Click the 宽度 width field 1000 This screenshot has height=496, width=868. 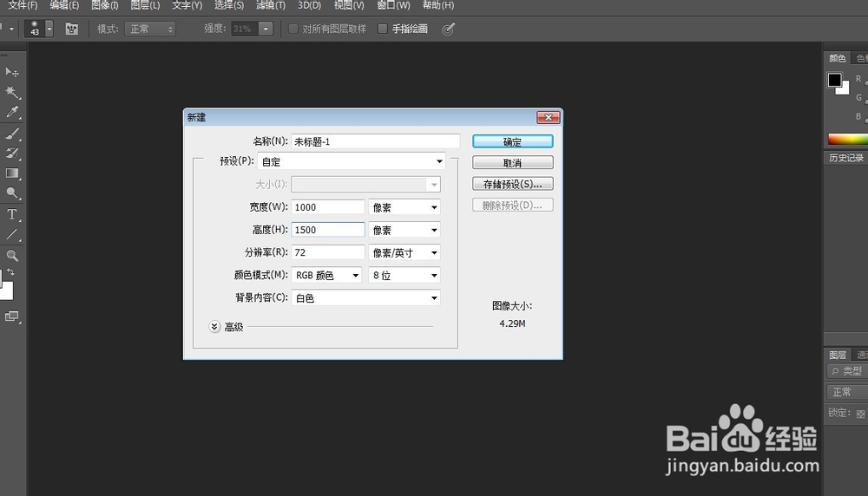tap(328, 206)
